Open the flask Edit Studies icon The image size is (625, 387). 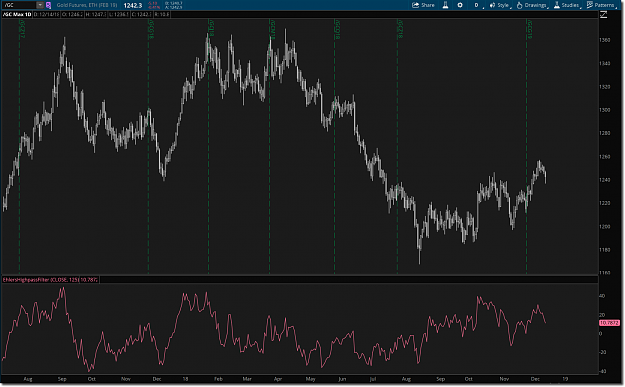coord(445,5)
